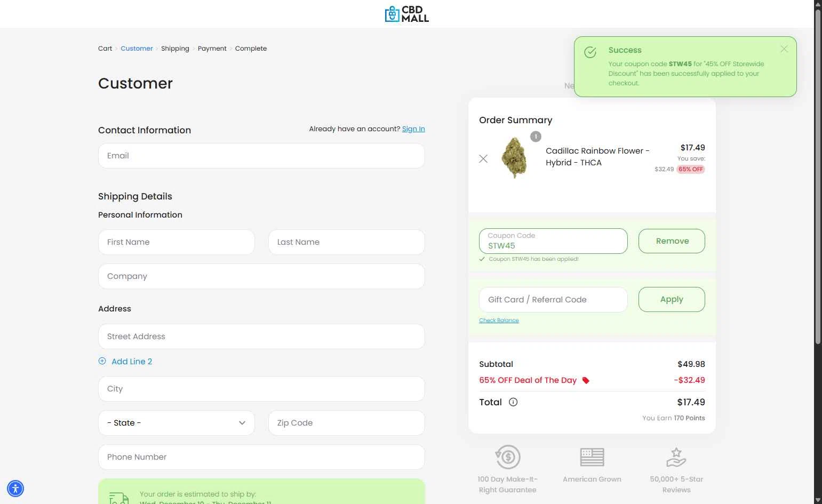Screen dimensions: 822x504
Task: Focus the Last Name field
Action: 347,242
